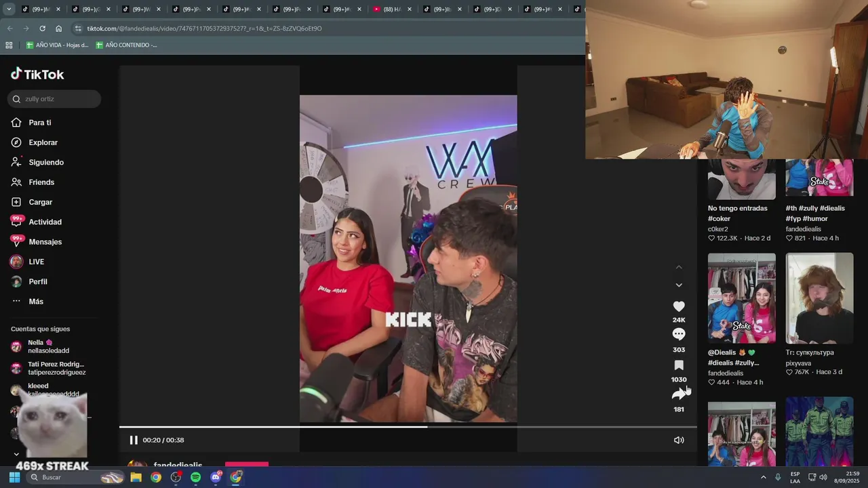868x488 pixels.
Task: Open Discord from the taskbar
Action: click(x=216, y=477)
